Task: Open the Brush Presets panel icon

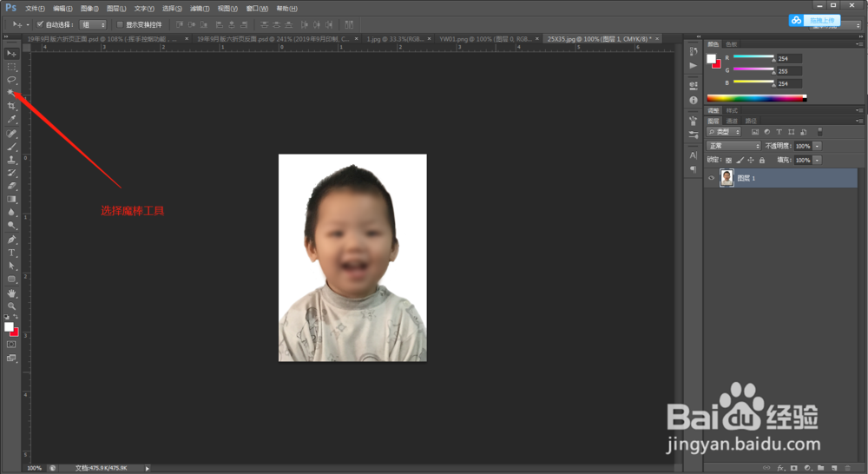Action: [x=693, y=134]
